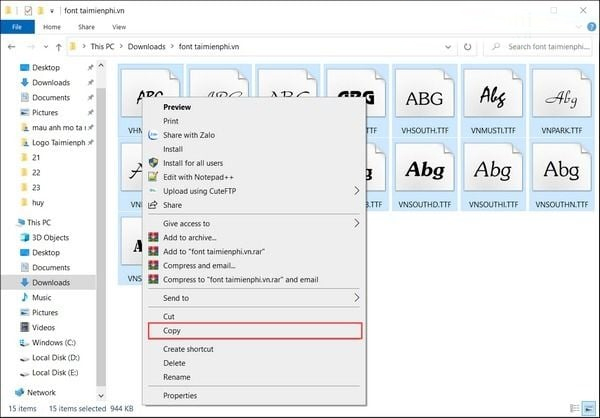Expand the Give access to submenu arrow
Viewport: 600px width, 418px height.
coord(356,223)
